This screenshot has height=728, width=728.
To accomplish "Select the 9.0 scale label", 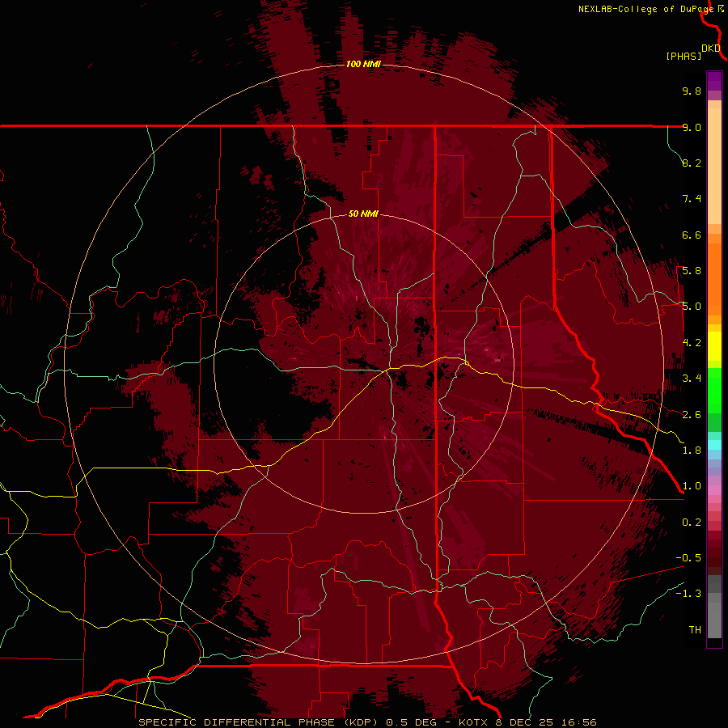I will [x=692, y=127].
